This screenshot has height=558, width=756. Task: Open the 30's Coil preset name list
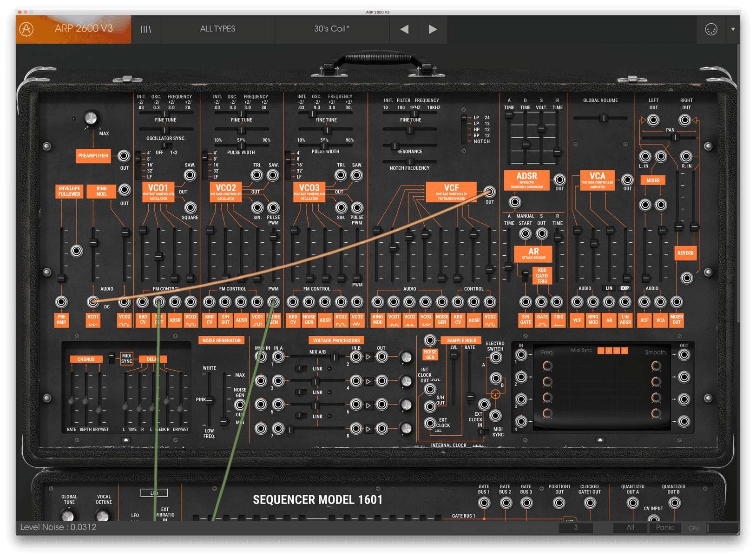click(x=332, y=29)
